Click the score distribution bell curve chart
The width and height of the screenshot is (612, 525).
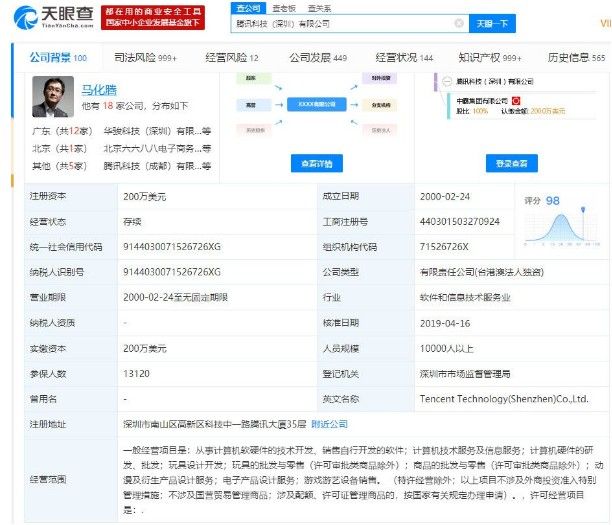[x=562, y=229]
